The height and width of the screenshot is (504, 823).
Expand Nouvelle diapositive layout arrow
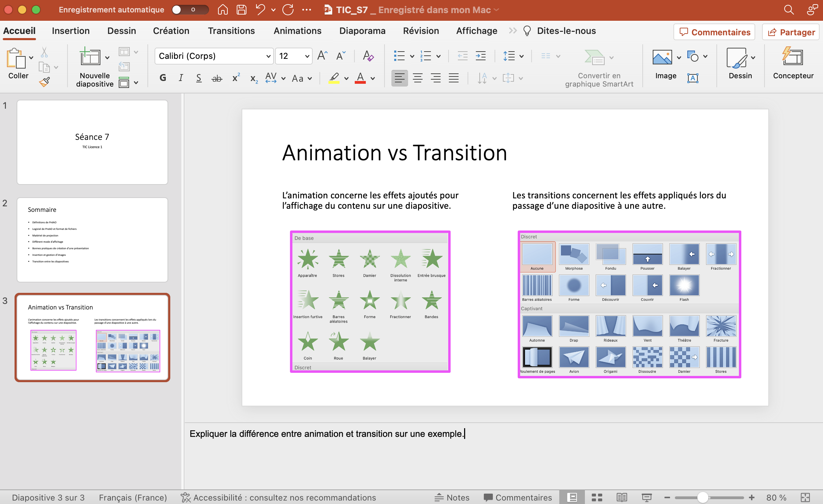tap(107, 58)
